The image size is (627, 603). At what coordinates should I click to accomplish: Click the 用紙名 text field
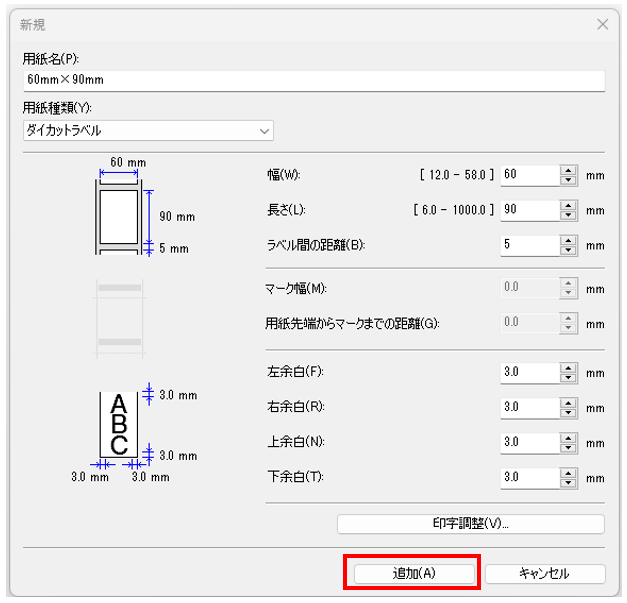tap(313, 81)
